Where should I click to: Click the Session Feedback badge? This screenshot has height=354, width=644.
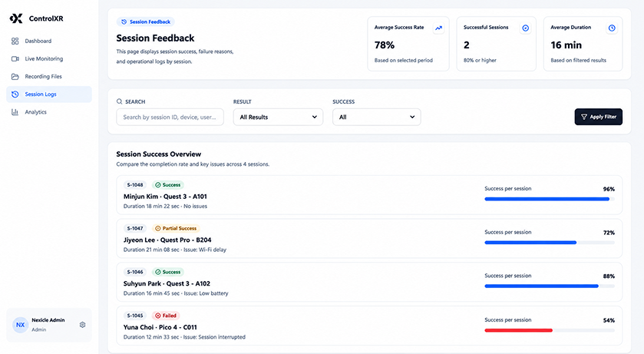[x=146, y=22]
